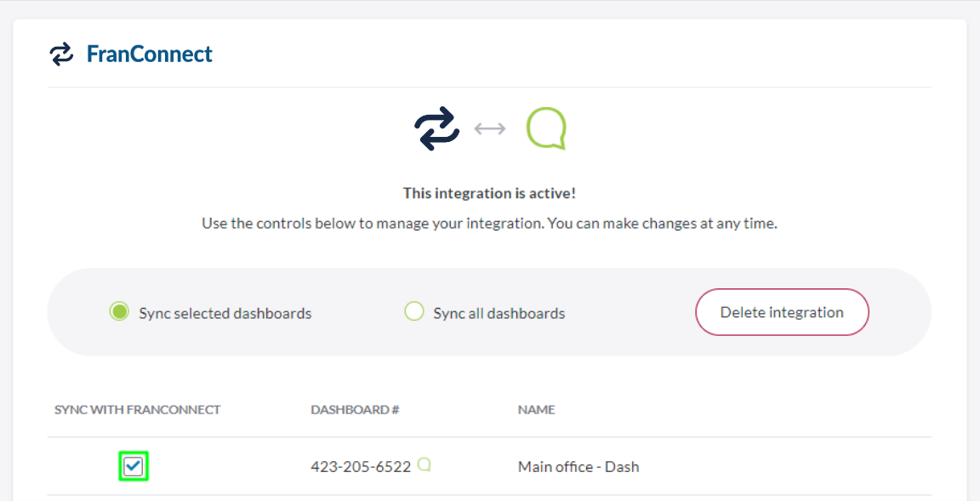Click the large green chat bubble icon
980x501 pixels.
[x=546, y=129]
